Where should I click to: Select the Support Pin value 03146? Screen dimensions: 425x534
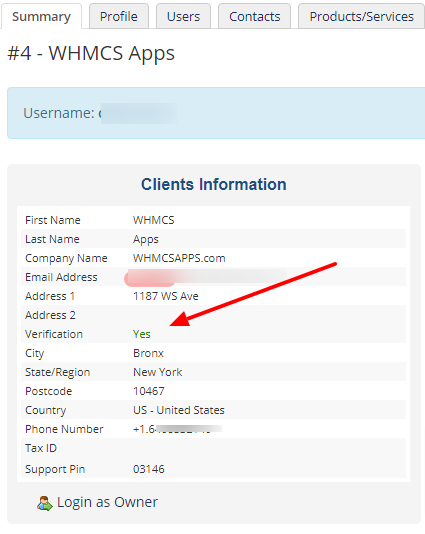(x=149, y=469)
